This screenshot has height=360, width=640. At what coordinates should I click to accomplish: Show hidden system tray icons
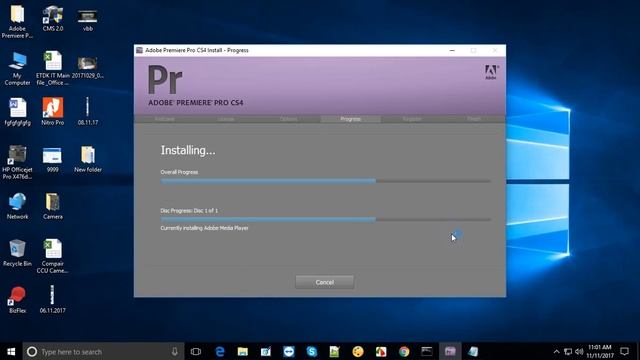556,351
